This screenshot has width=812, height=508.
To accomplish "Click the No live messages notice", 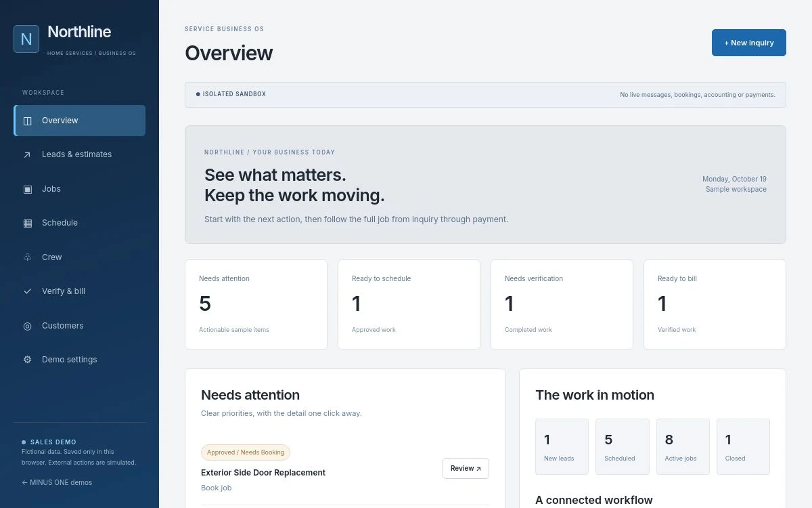I will pyautogui.click(x=698, y=95).
